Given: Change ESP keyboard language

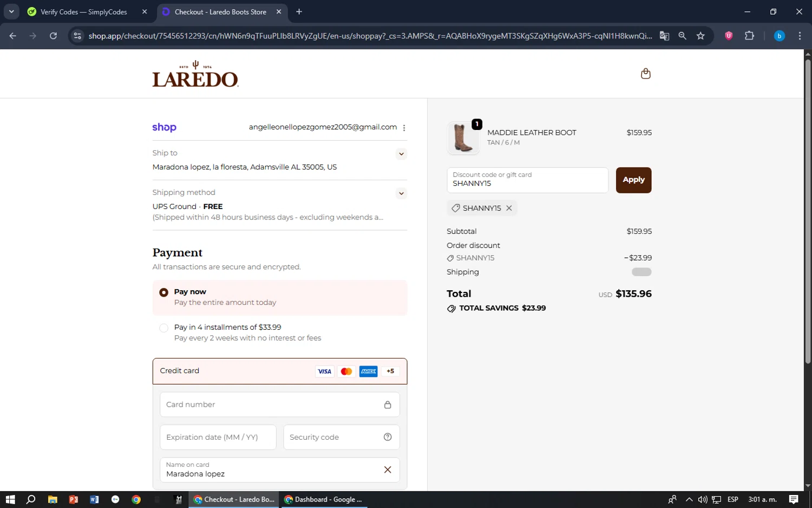Looking at the screenshot, I should (733, 499).
